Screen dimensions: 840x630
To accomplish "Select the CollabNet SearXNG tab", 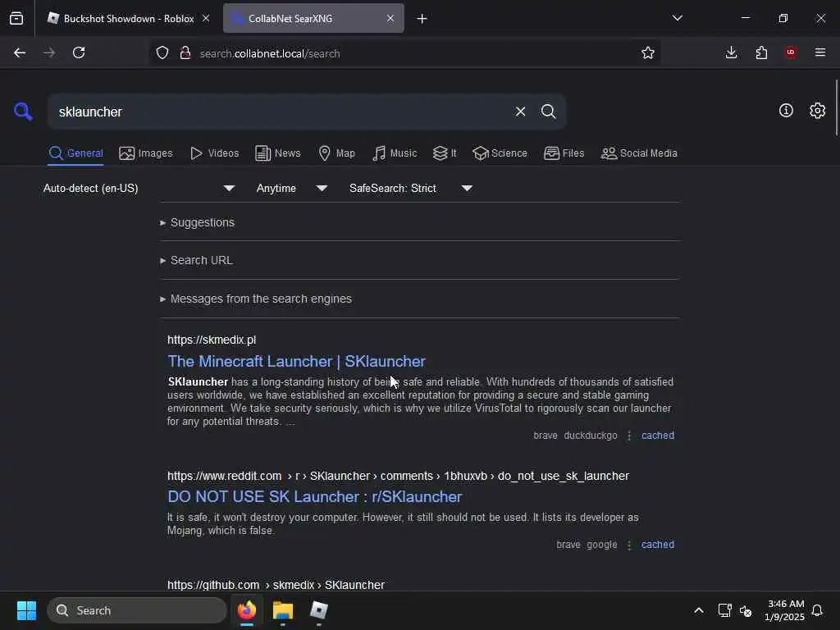I will pos(313,18).
